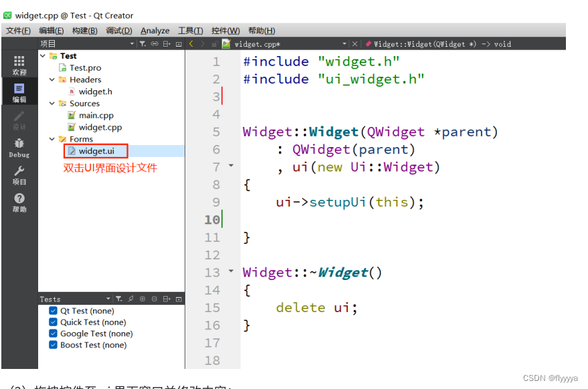Open the 帮助(H) menu
588x389 pixels.
tap(262, 31)
